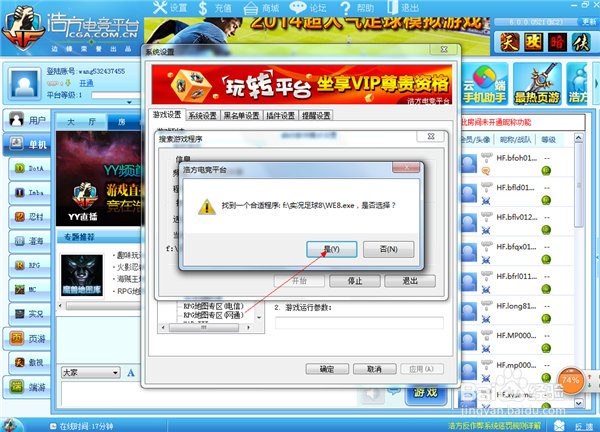
Task: Open Imba game category in sidebar
Action: point(30,192)
